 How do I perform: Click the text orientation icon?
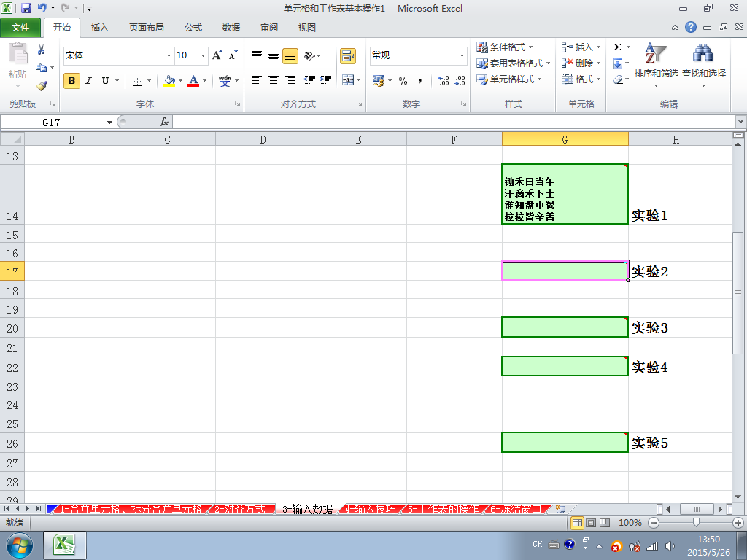[309, 55]
